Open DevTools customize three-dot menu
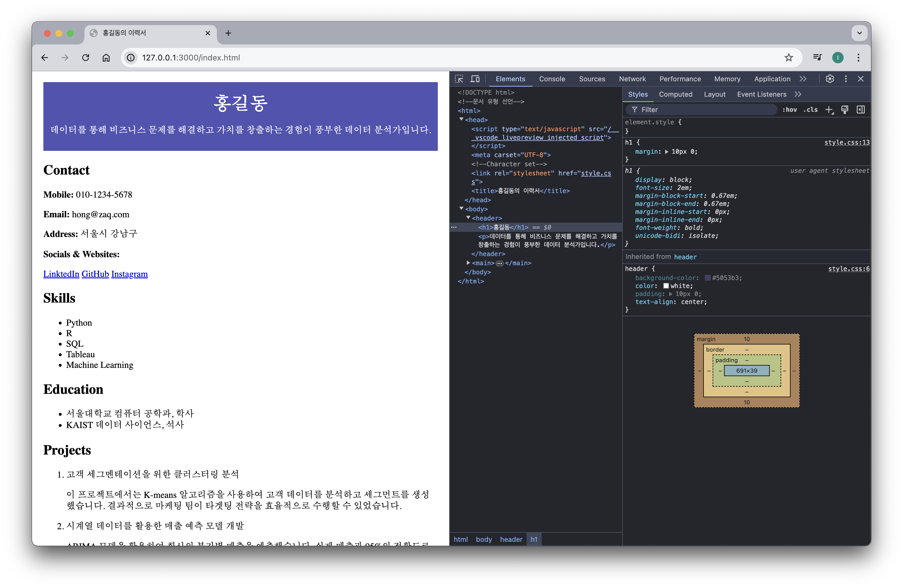This screenshot has width=903, height=588. [846, 79]
